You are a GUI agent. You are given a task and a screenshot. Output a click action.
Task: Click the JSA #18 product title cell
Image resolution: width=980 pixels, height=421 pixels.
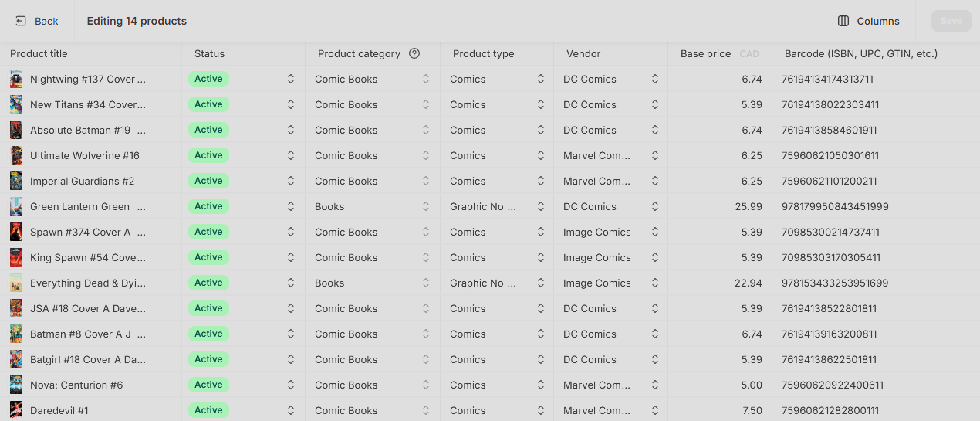click(90, 308)
